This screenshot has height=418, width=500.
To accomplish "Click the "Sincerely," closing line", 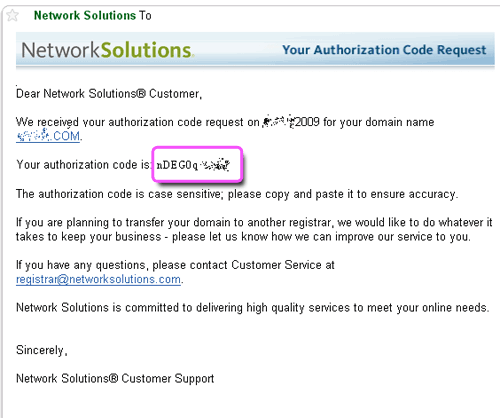I will (x=42, y=350).
